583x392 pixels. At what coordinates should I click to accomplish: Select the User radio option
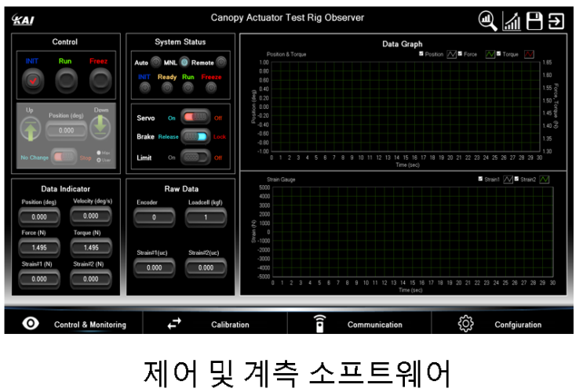pyautogui.click(x=99, y=160)
